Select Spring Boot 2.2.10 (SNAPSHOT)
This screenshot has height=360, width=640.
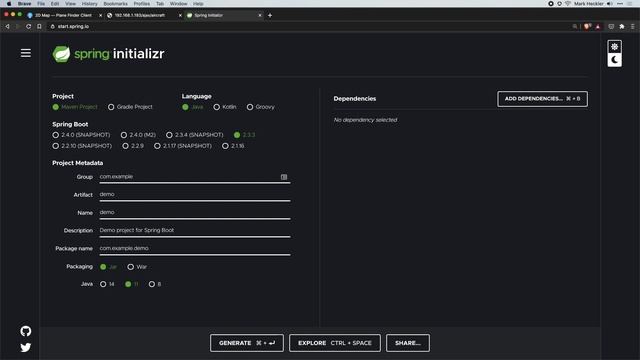point(56,146)
